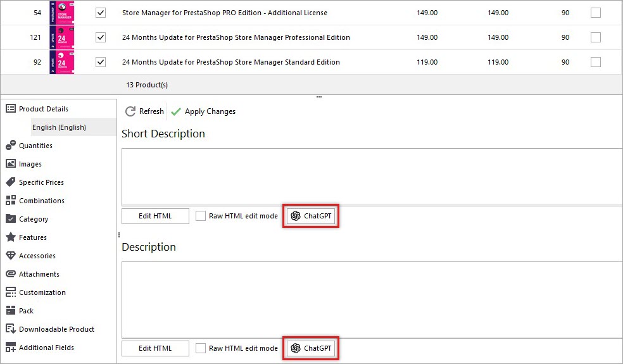Click the Professional Edition 24 Months thumbnail
Viewport: 623px width, 364px height.
pyautogui.click(x=62, y=37)
